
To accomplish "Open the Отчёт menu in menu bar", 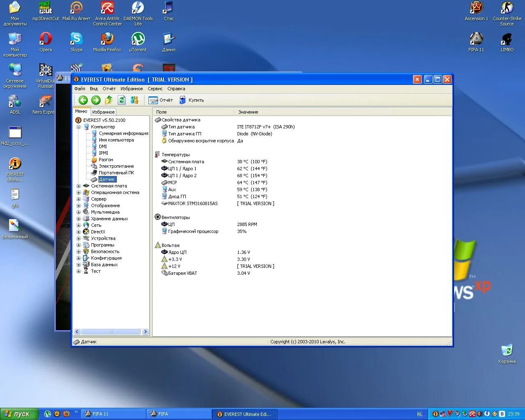I will coord(109,89).
